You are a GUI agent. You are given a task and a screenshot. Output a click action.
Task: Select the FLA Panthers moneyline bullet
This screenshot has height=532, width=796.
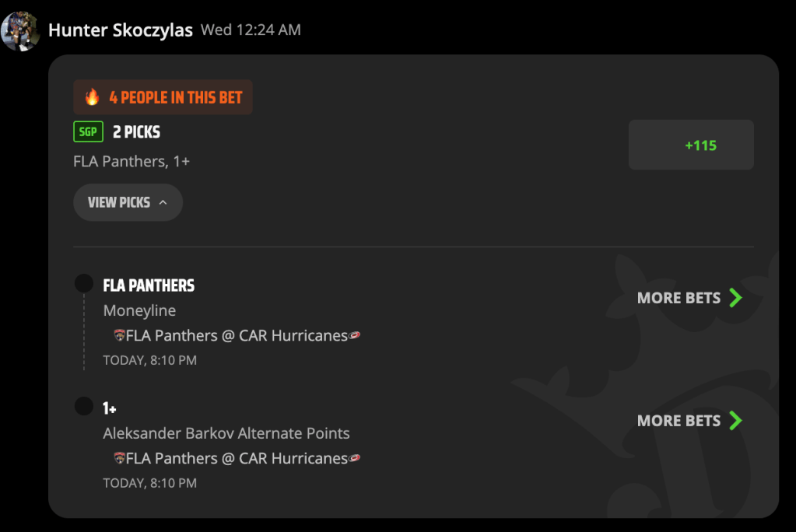(84, 283)
